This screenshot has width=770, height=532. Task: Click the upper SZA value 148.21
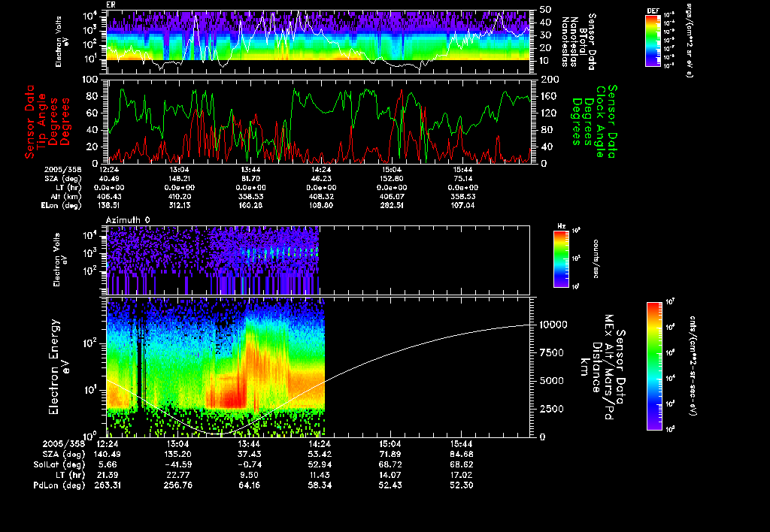click(x=180, y=179)
